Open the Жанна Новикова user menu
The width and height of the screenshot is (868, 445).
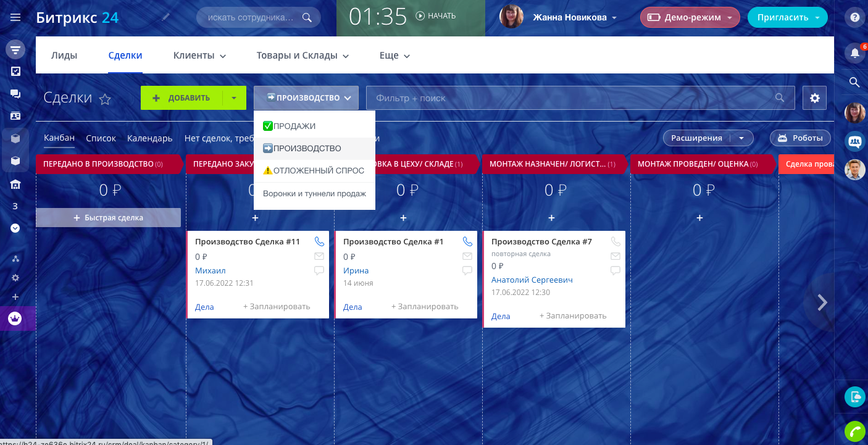point(575,17)
